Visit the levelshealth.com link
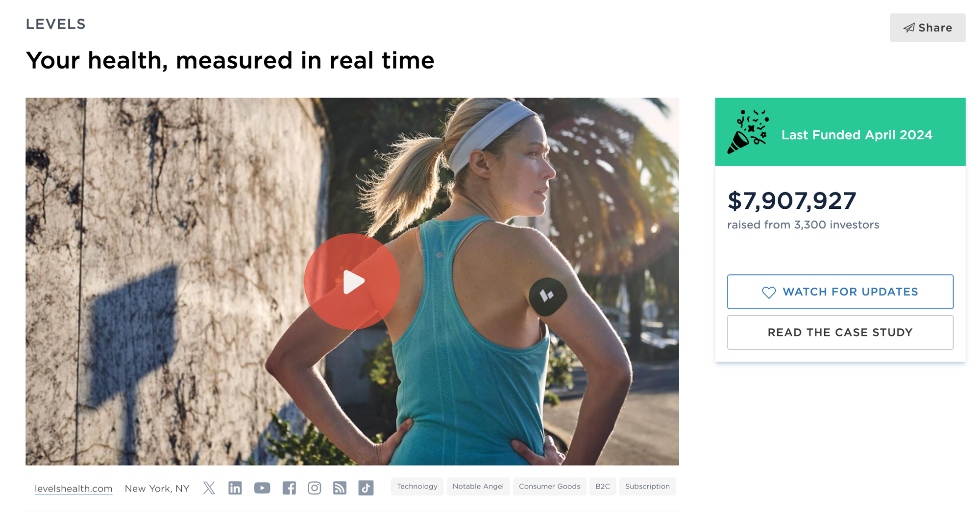 (x=73, y=489)
